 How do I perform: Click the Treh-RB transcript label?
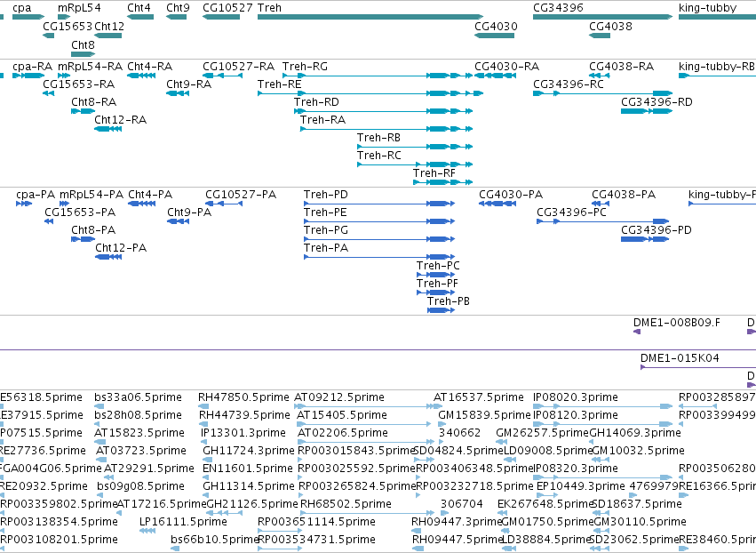(378, 138)
